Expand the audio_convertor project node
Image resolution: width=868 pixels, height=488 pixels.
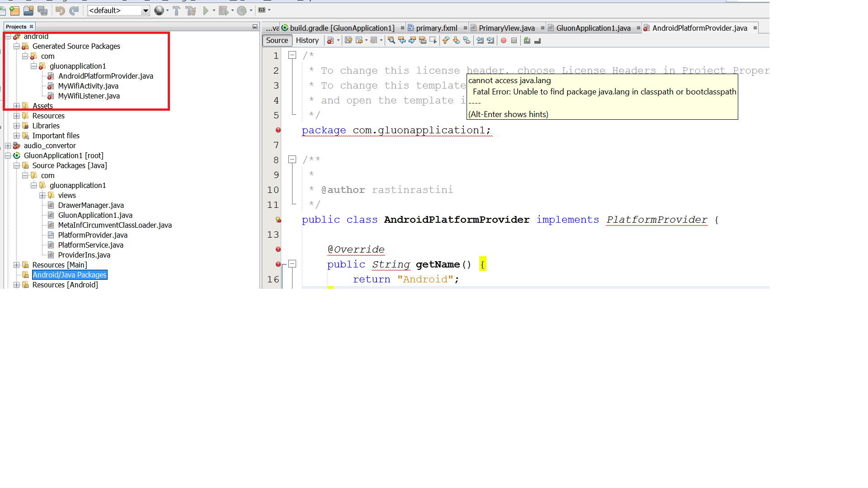coord(8,145)
